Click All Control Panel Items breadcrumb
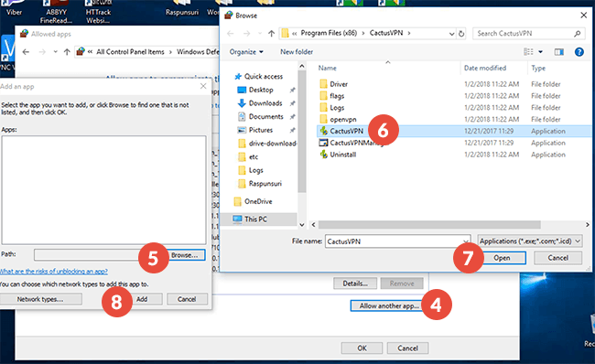The image size is (595, 364). (x=130, y=52)
